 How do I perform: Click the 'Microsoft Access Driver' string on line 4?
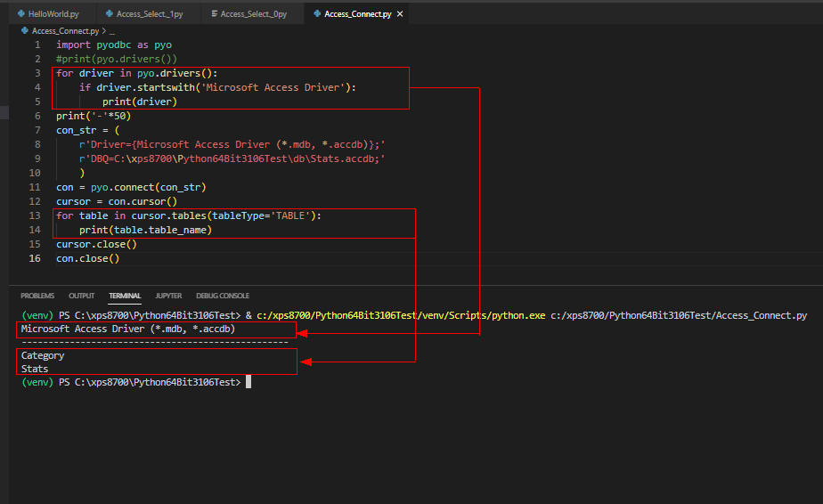[x=273, y=87]
